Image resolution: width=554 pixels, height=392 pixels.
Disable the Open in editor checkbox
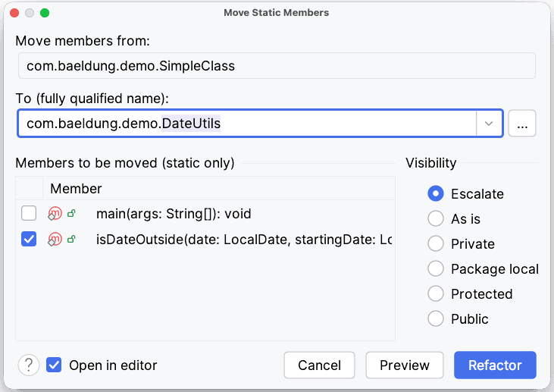tap(54, 365)
